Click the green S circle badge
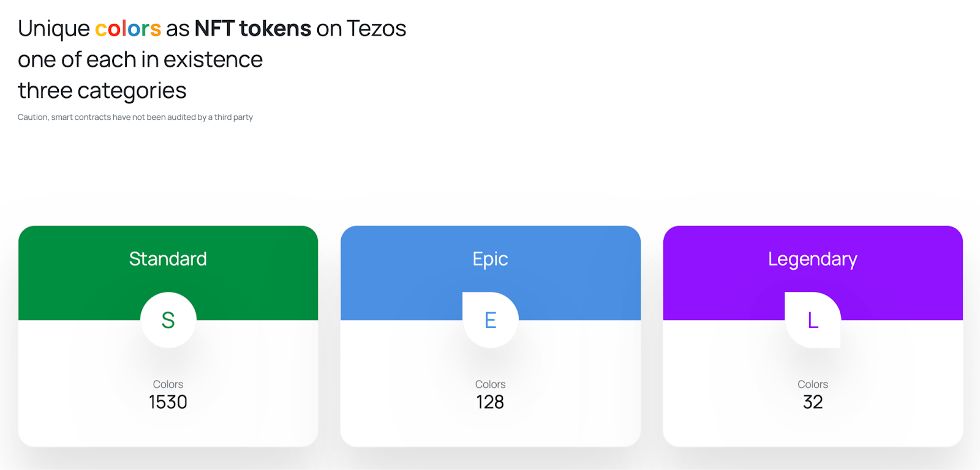This screenshot has height=470, width=980. 168,320
